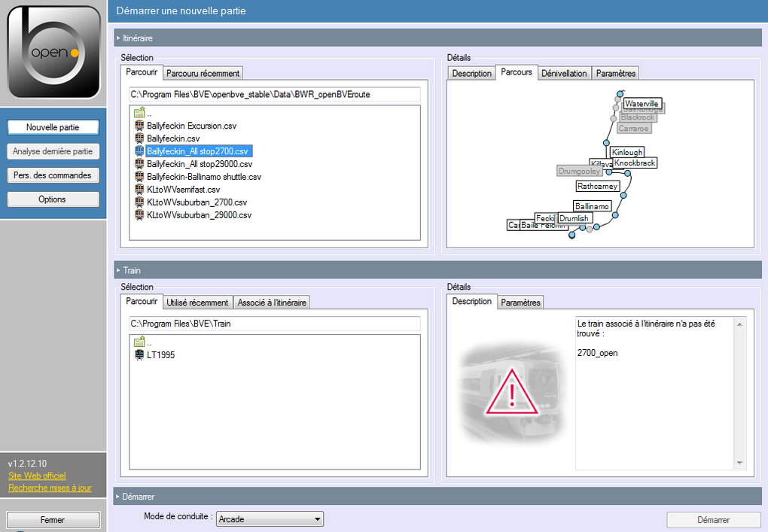Click Analyse dernière partie button
This screenshot has width=768, height=532.
(53, 151)
